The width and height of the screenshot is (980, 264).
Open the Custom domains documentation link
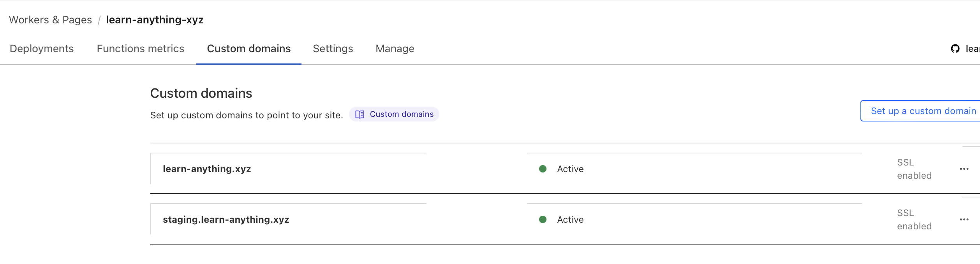coord(401,114)
